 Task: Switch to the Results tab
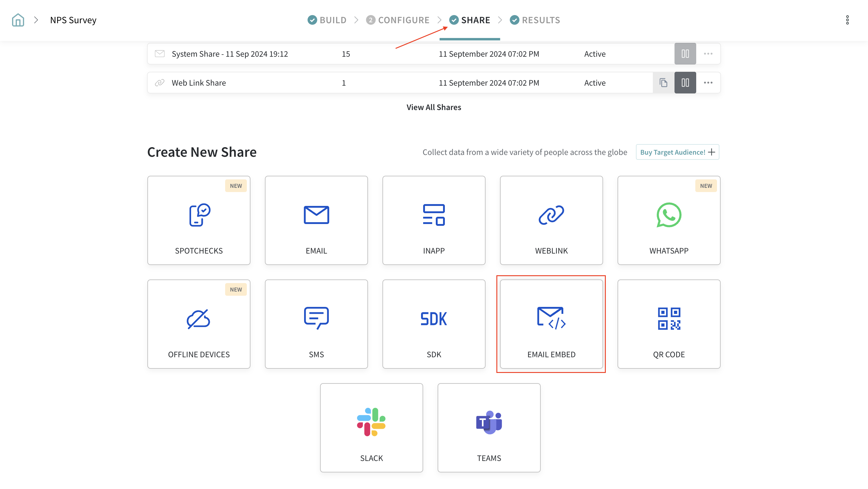tap(535, 20)
